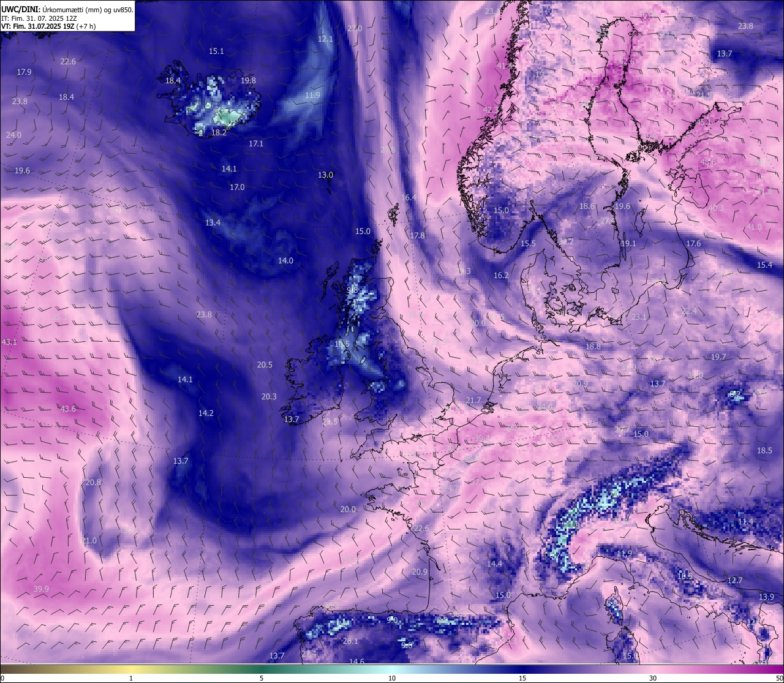Click the value '15.5' in the Skagerrak
Viewport: 784px width, 683px height.
pos(528,244)
